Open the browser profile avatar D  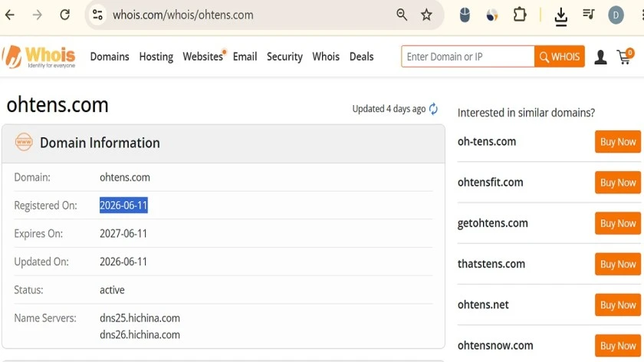pyautogui.click(x=616, y=15)
